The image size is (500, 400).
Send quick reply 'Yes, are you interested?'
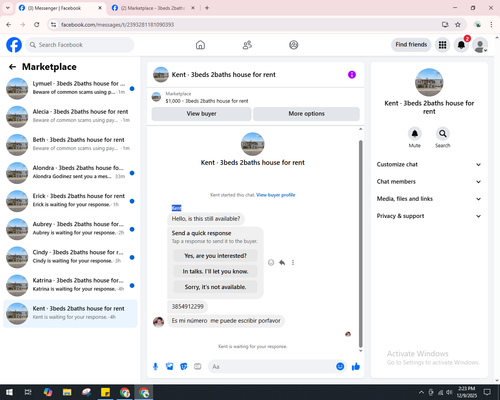click(x=215, y=256)
